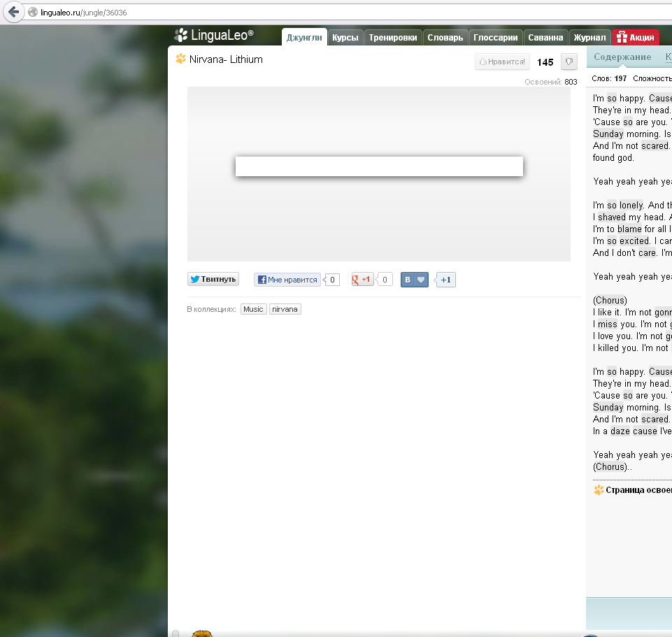This screenshot has width=672, height=637.
Task: Click the word 'miss' in lyrics
Action: point(607,324)
